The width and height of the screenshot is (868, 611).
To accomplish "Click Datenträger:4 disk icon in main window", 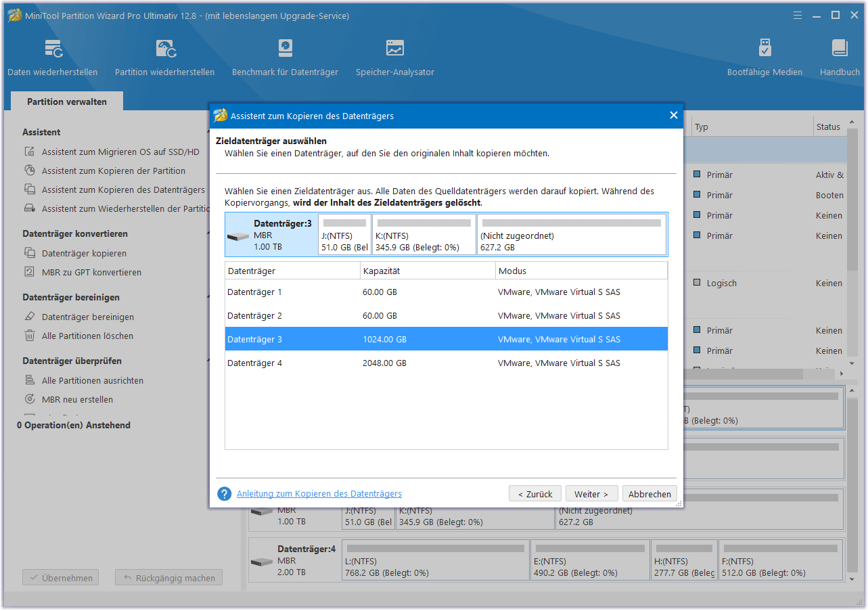I will pyautogui.click(x=262, y=562).
